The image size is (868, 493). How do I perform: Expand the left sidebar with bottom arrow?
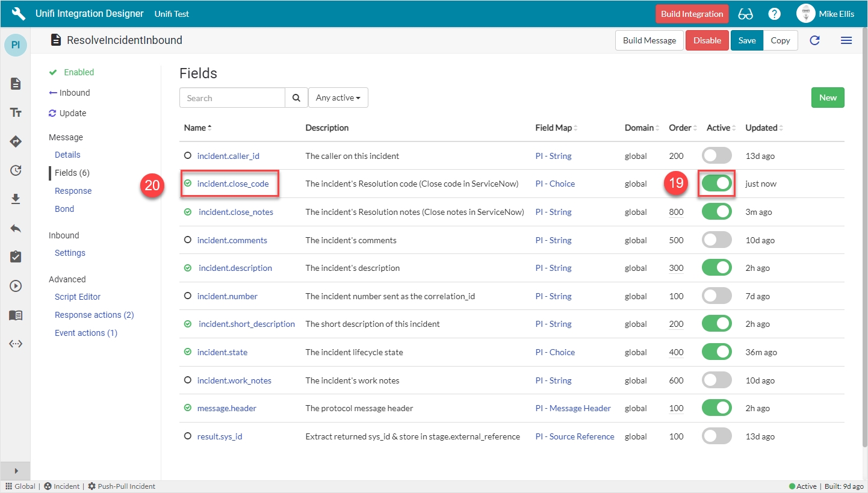[16, 471]
